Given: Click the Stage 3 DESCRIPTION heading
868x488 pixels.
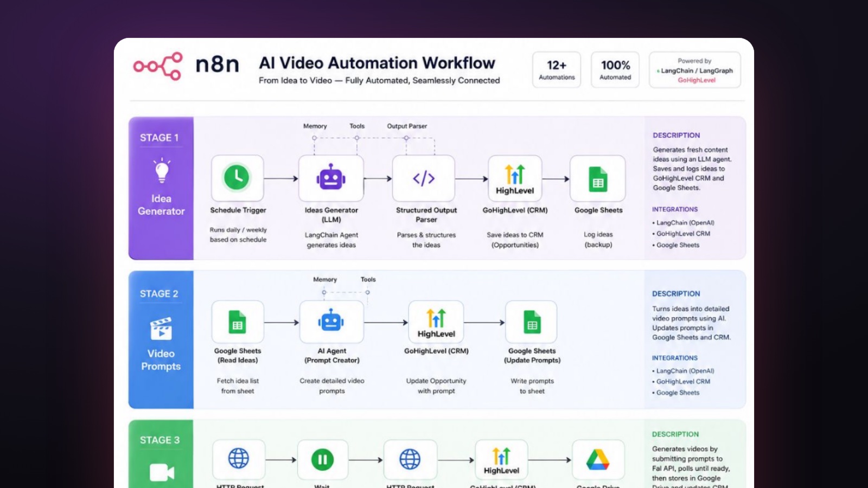Looking at the screenshot, I should [x=675, y=434].
